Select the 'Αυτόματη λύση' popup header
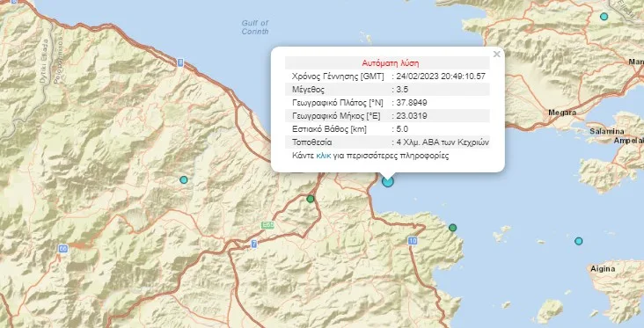The width and height of the screenshot is (644, 328). point(387,62)
